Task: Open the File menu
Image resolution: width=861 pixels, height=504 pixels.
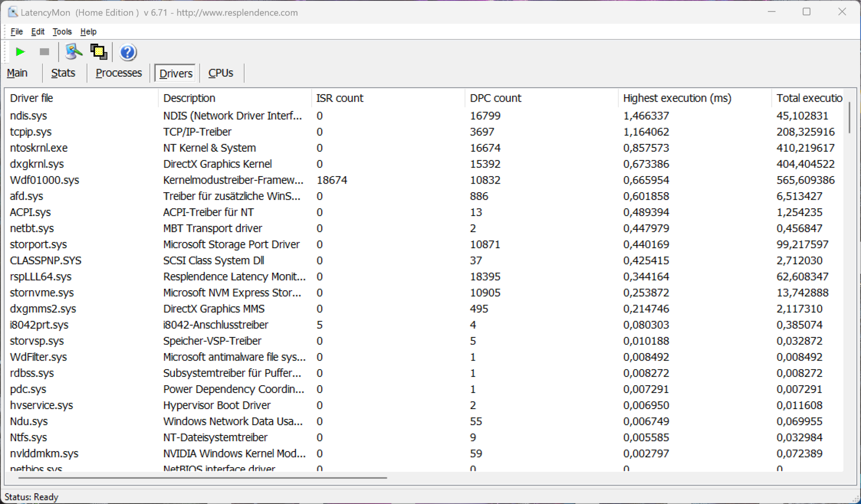Action: (17, 32)
